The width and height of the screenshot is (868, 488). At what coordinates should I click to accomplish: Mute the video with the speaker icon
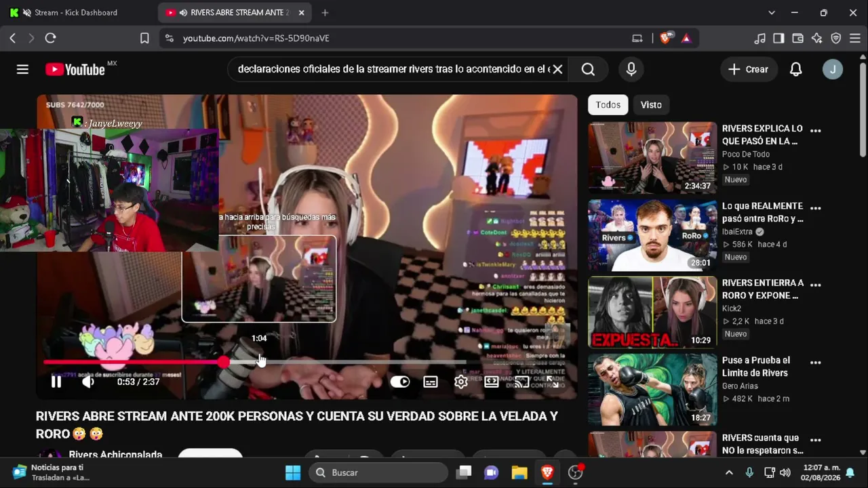click(88, 382)
